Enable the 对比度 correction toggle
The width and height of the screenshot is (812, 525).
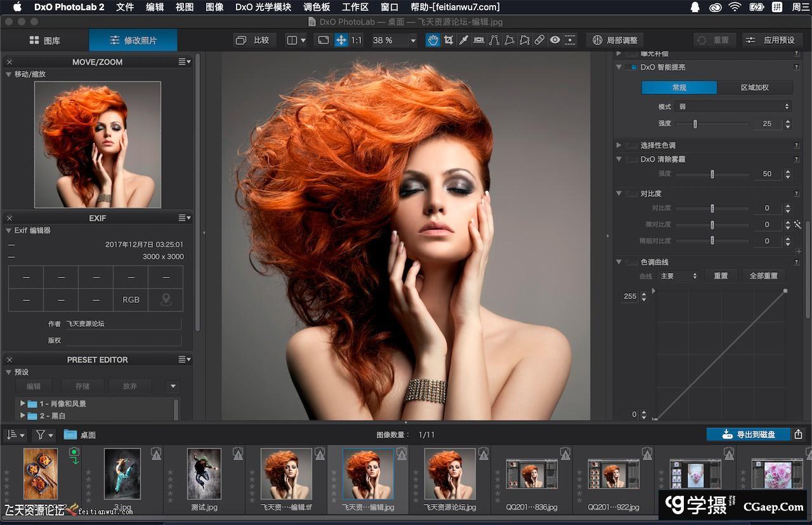click(631, 194)
